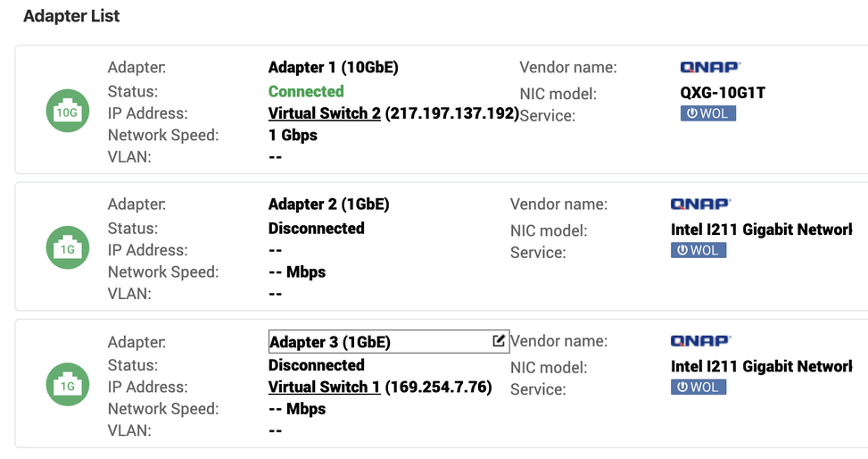Click the 10G port icon for Adapter 1
Viewport: 868px width, 459px height.
(x=67, y=113)
